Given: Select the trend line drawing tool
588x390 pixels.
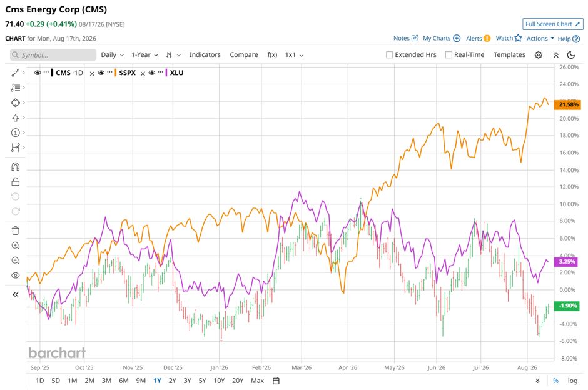Looking at the screenshot, I should click(x=16, y=72).
